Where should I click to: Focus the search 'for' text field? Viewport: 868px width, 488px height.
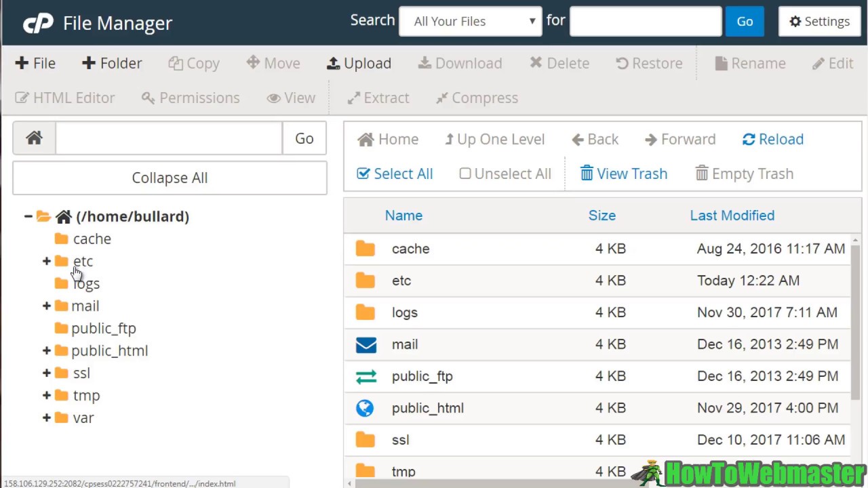click(646, 21)
